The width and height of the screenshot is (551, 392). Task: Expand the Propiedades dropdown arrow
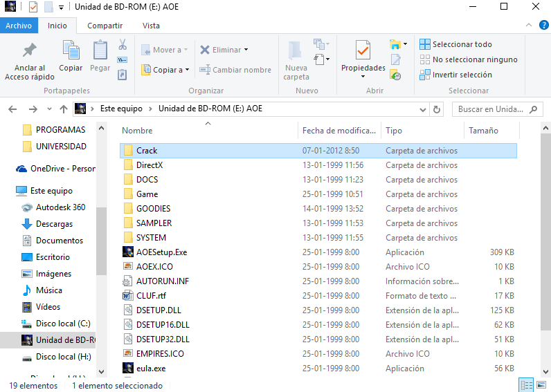(363, 77)
